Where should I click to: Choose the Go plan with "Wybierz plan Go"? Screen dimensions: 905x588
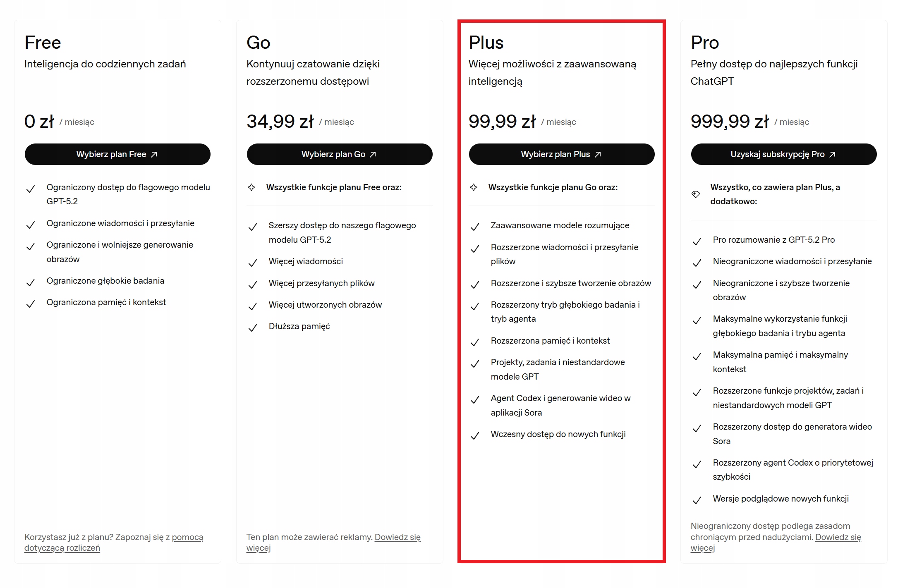[x=339, y=154]
